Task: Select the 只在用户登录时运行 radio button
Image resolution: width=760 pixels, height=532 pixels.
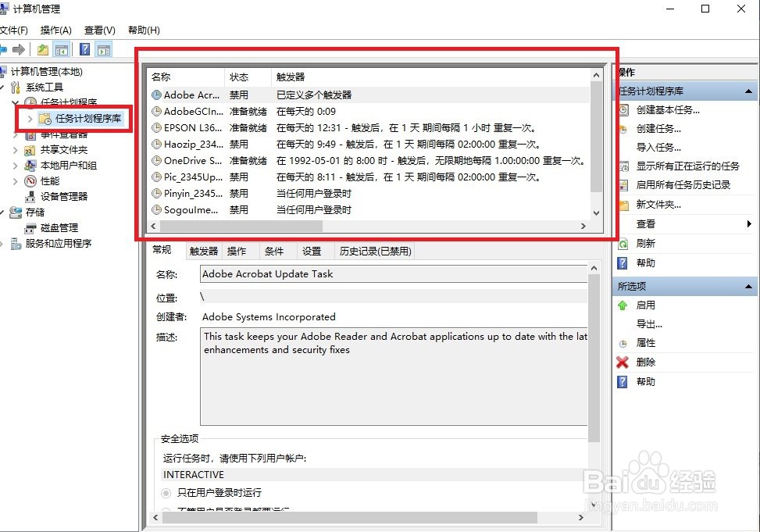Action: click(166, 493)
